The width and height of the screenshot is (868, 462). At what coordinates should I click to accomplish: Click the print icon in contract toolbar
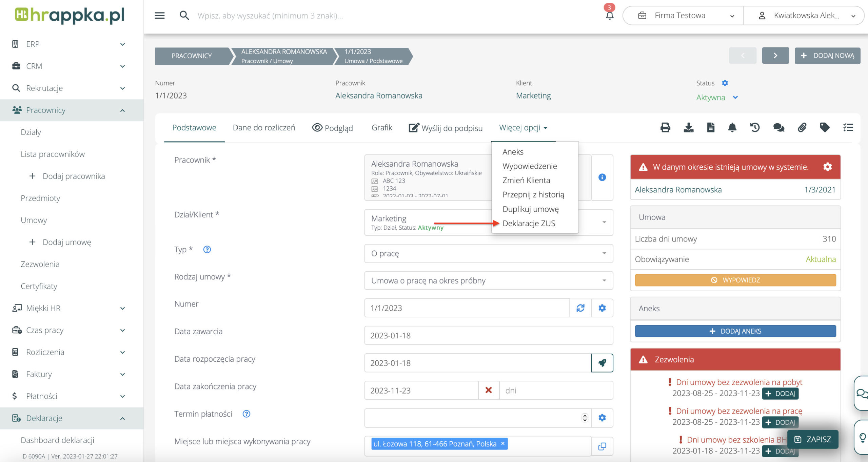coord(665,128)
